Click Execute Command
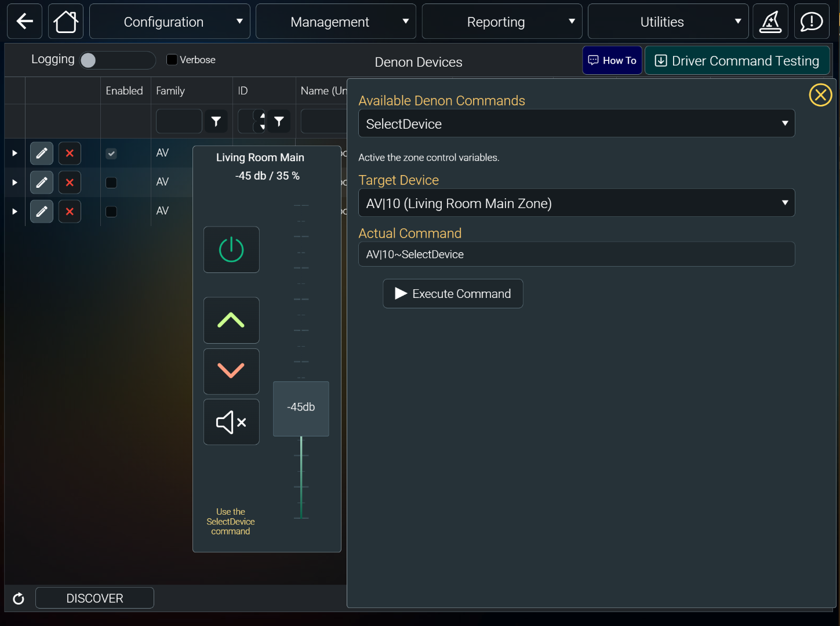Viewport: 840px width, 626px height. tap(453, 293)
